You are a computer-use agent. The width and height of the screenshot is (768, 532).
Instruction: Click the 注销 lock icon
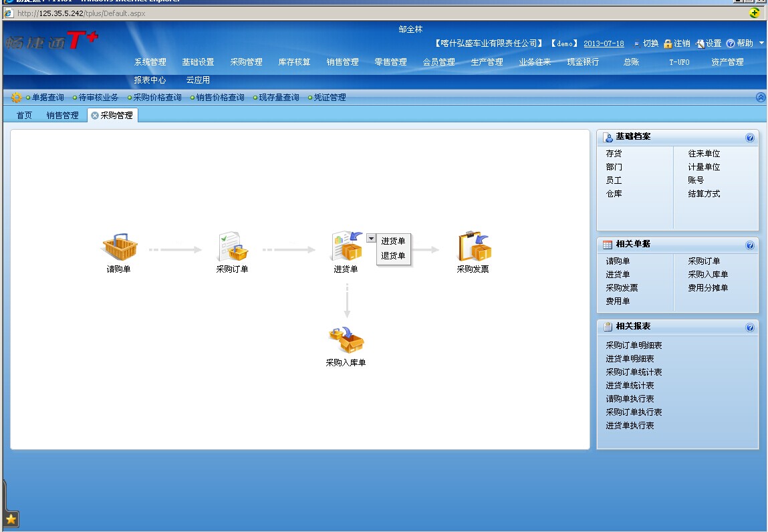pos(668,43)
